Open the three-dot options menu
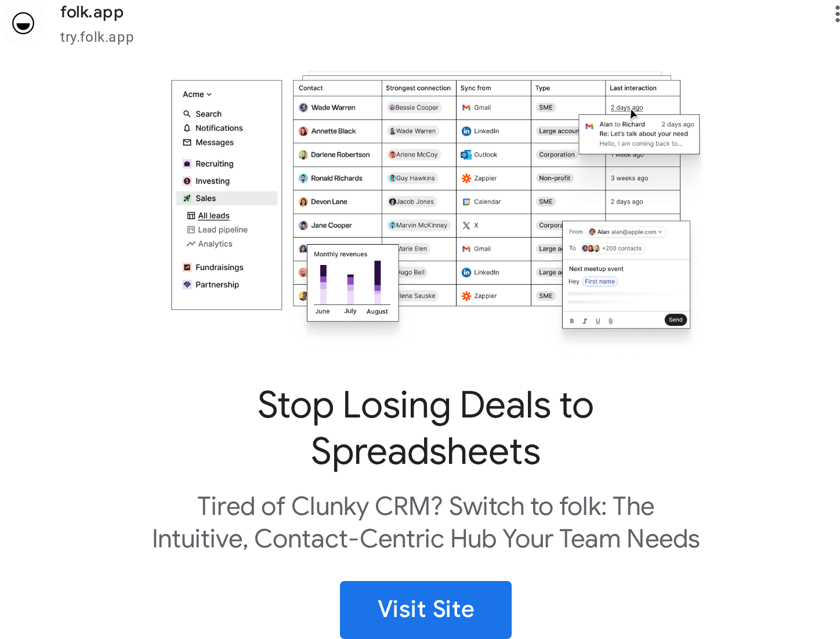 [837, 14]
